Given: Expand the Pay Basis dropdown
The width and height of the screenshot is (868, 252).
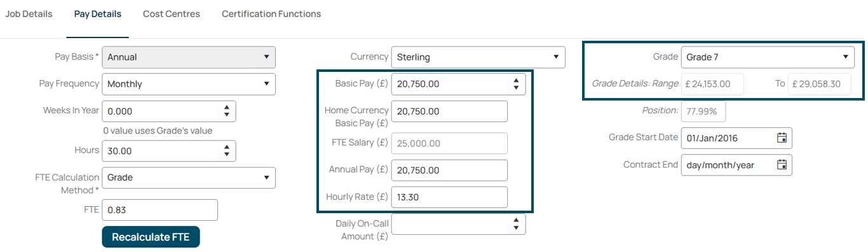Looking at the screenshot, I should (x=189, y=57).
